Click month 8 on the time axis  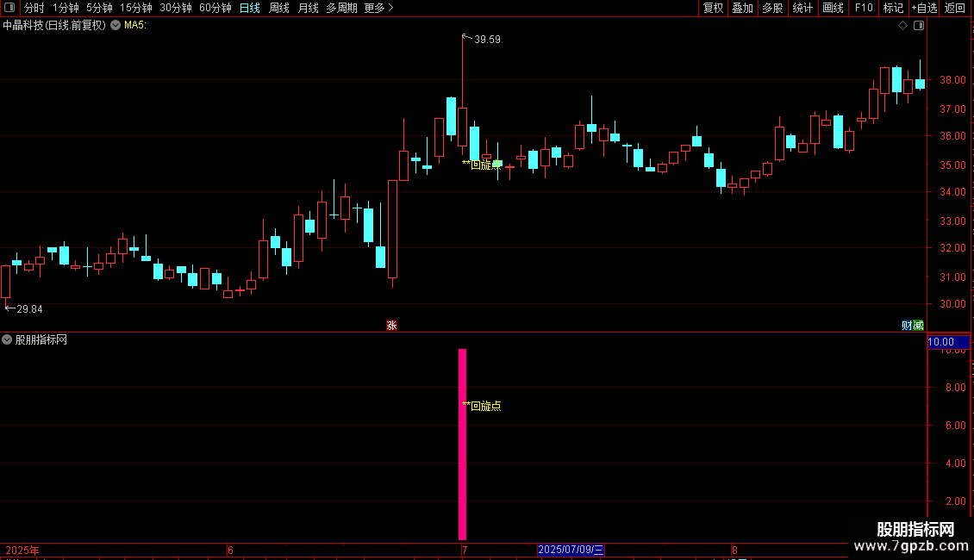pyautogui.click(x=734, y=550)
